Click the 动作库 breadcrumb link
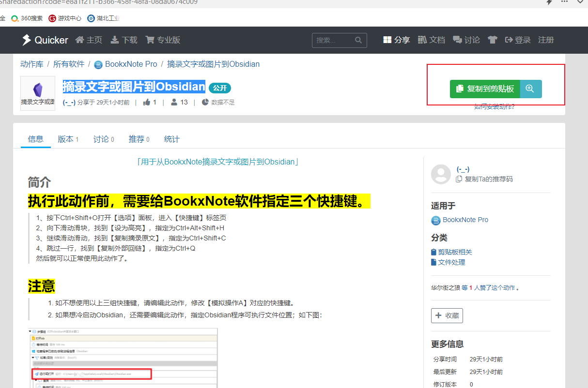 pyautogui.click(x=32, y=64)
